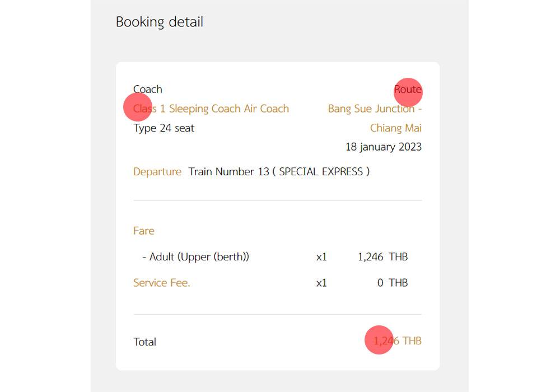The width and height of the screenshot is (560, 392).
Task: Select Class 1 Sleeping Coach Air Coach text
Action: (x=211, y=109)
